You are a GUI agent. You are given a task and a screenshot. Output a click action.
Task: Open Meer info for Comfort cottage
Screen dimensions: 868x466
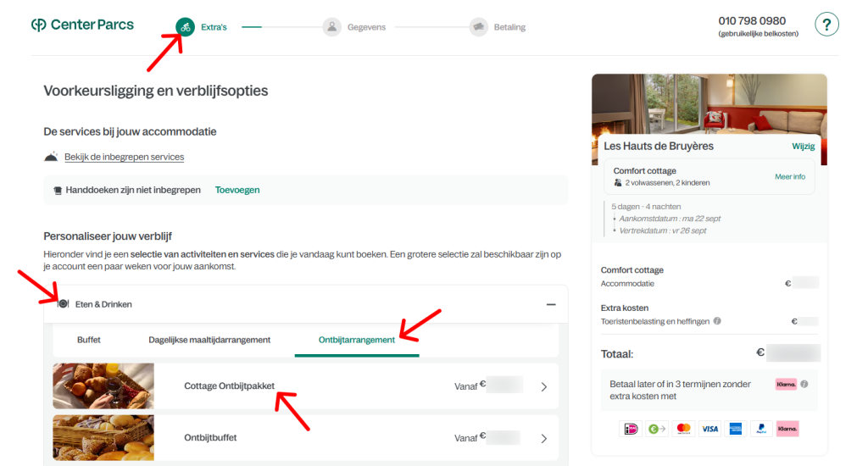pos(790,176)
